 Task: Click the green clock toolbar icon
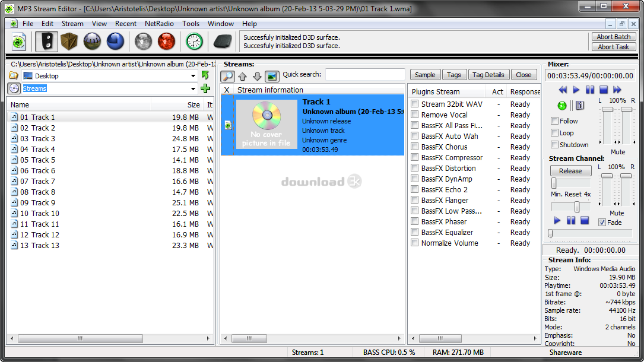tap(194, 42)
